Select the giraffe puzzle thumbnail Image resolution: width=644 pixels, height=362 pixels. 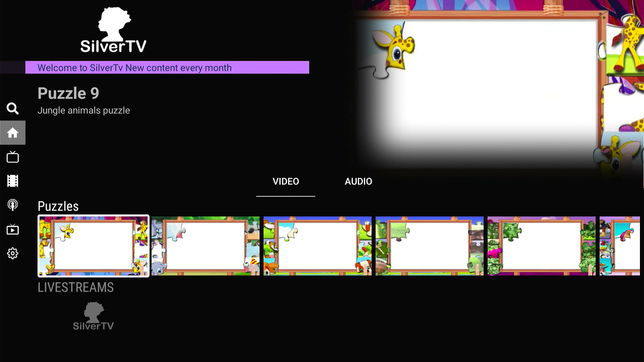[x=94, y=246]
